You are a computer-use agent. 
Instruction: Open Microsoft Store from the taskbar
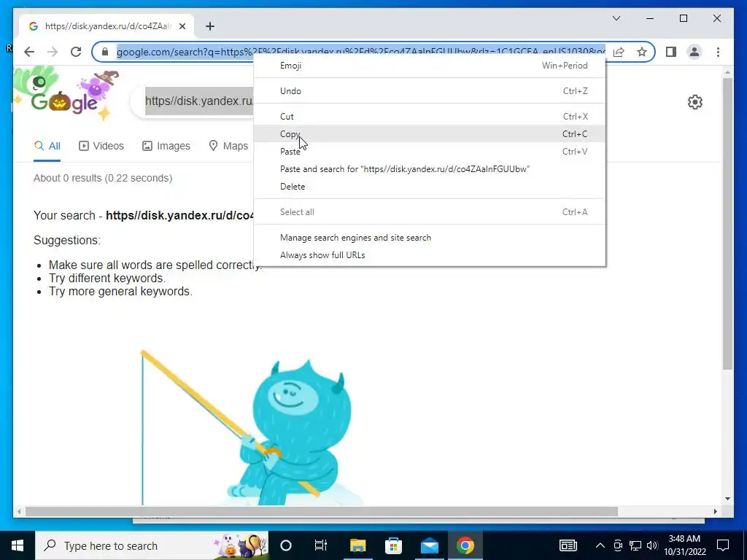(x=393, y=545)
